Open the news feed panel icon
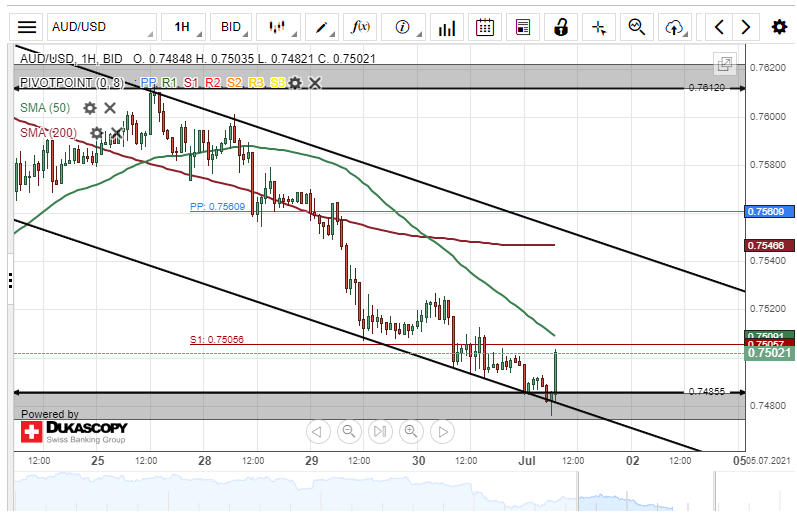The width and height of the screenshot is (797, 518). [x=523, y=27]
